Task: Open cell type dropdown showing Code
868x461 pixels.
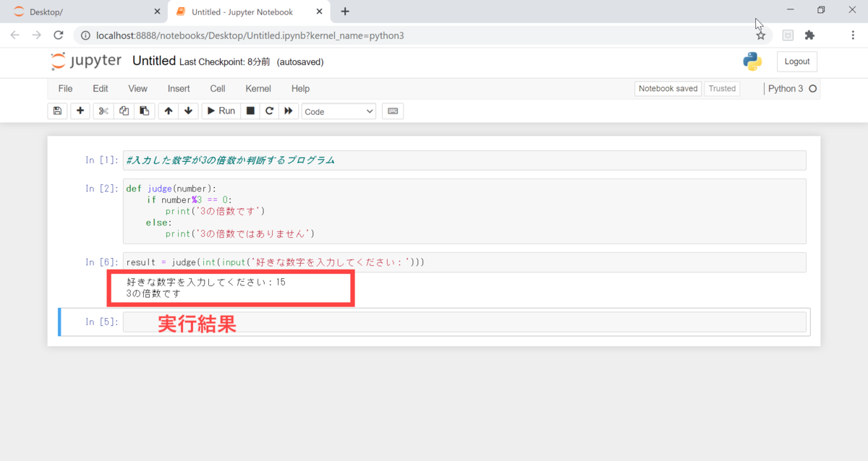Action: point(339,111)
